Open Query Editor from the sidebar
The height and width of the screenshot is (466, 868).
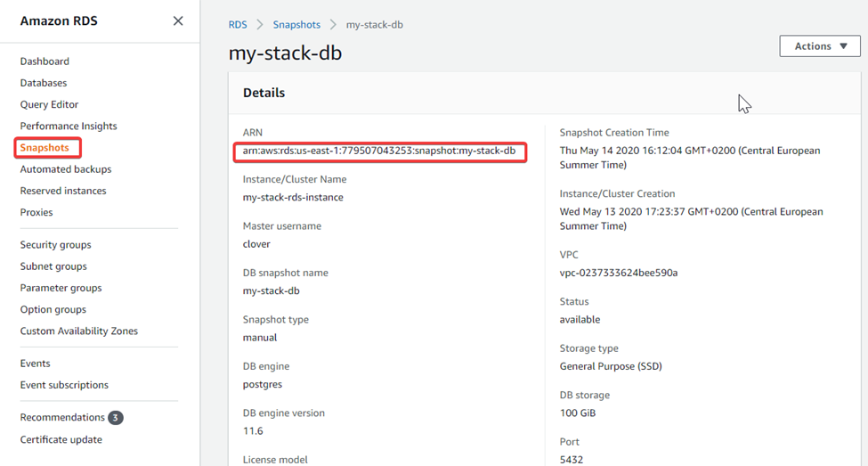tap(49, 104)
